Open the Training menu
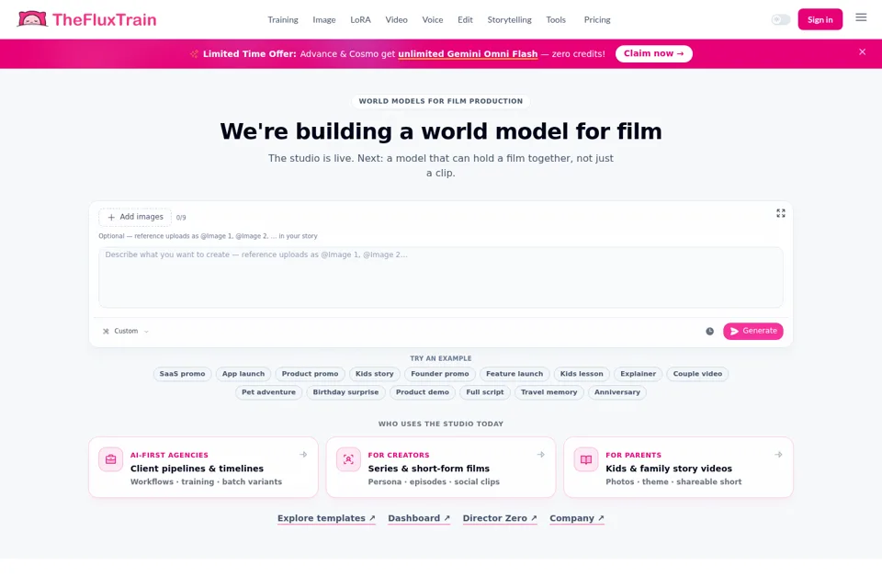 pos(283,19)
